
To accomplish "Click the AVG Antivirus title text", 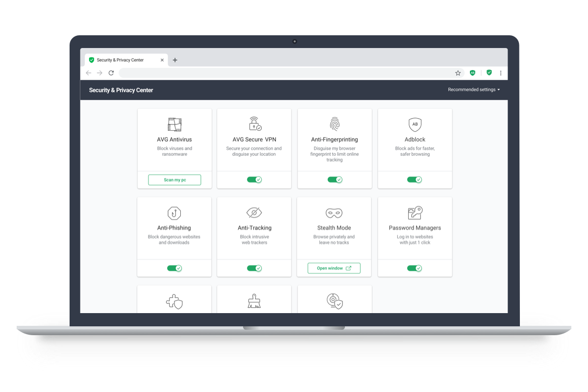I will 174,140.
